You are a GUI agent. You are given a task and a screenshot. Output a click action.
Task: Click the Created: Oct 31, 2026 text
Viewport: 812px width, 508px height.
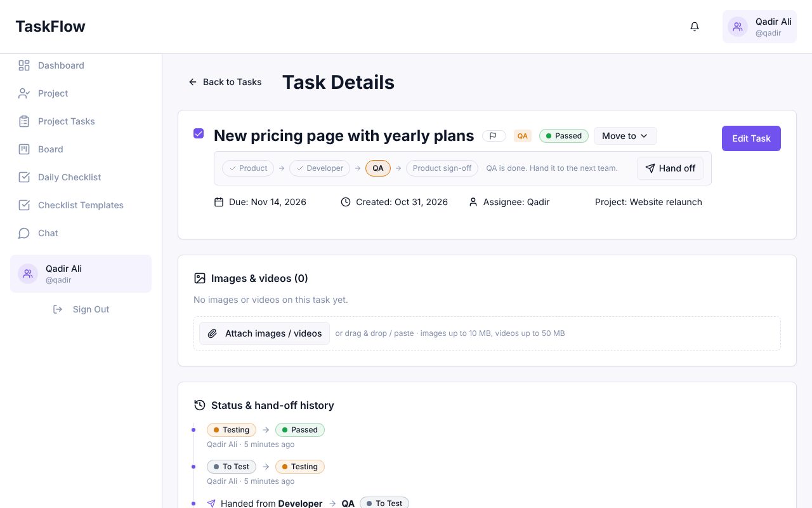pyautogui.click(x=402, y=202)
